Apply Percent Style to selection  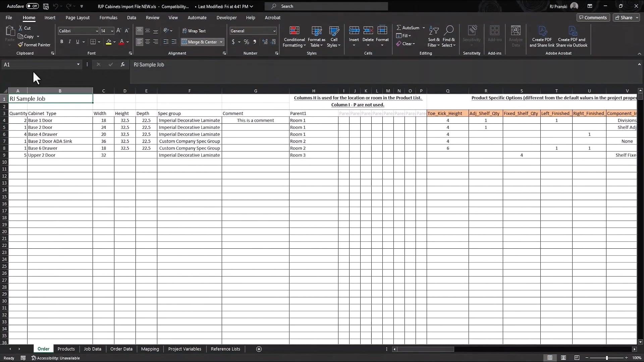pyautogui.click(x=247, y=42)
